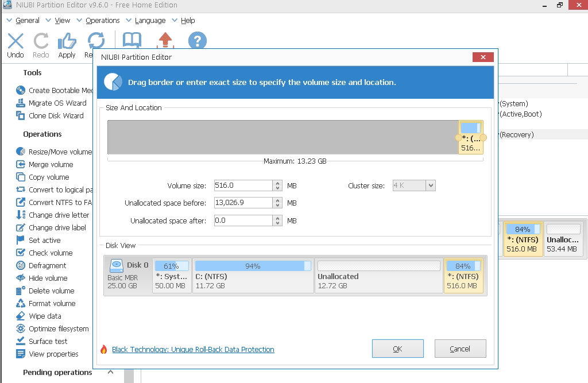The height and width of the screenshot is (383, 588).
Task: Open the Black Technology Roll-Back link
Action: (x=193, y=349)
